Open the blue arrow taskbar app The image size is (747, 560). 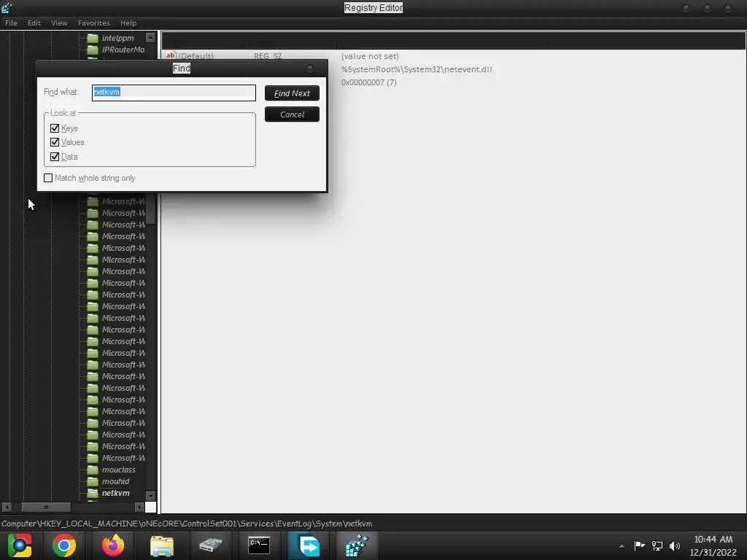coord(309,545)
